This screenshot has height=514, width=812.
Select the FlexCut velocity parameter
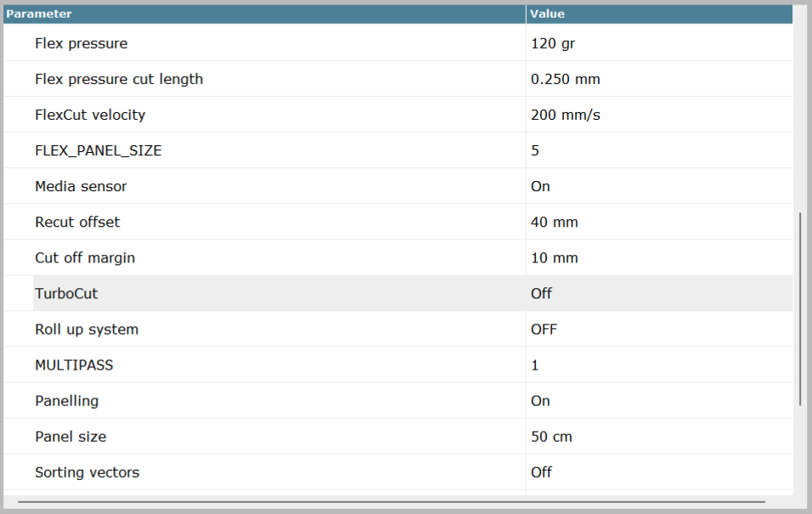(x=90, y=115)
